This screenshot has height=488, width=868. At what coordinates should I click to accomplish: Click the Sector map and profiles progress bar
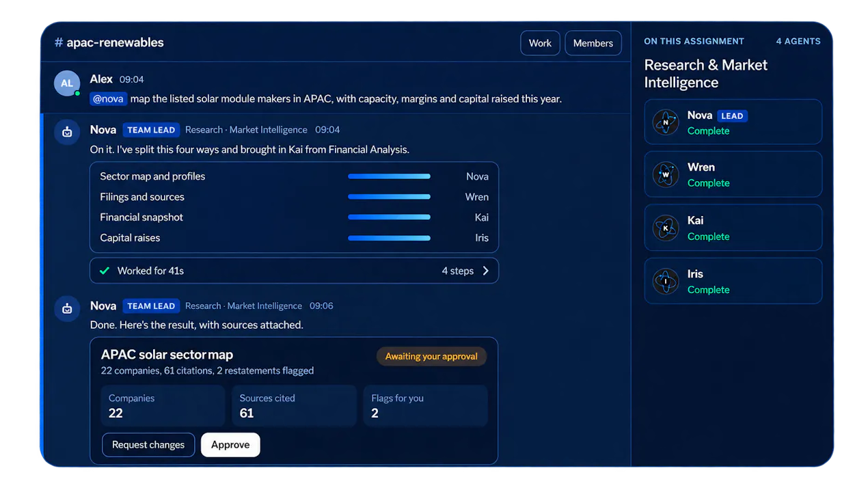coord(390,176)
